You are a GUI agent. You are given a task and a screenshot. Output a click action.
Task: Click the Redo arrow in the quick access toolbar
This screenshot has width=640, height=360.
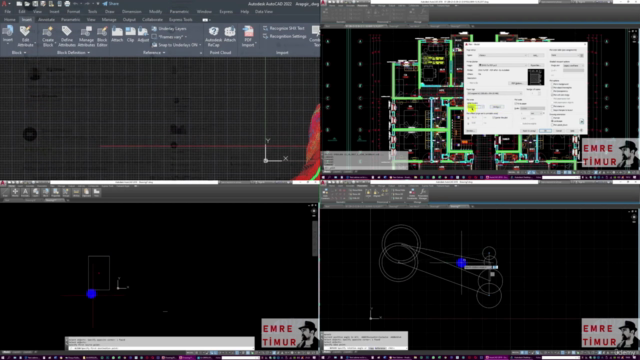pos(87,4)
